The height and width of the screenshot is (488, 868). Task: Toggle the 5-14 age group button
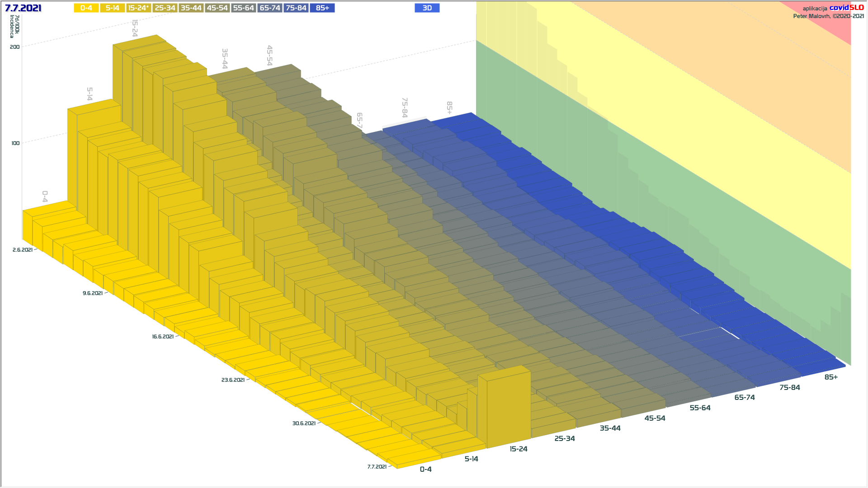(112, 8)
